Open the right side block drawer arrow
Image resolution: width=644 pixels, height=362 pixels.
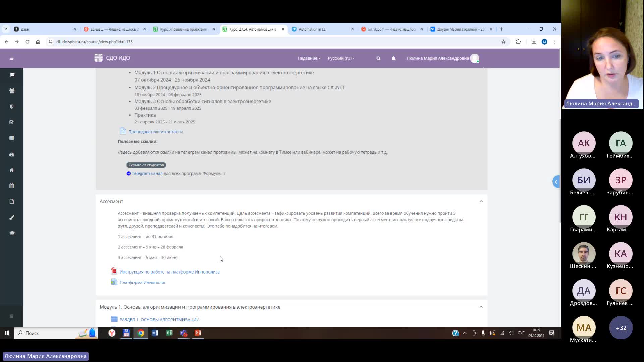pyautogui.click(x=556, y=182)
